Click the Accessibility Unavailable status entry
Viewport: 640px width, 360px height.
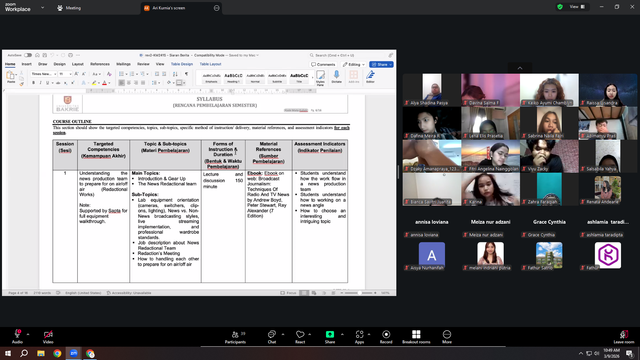pyautogui.click(x=129, y=293)
